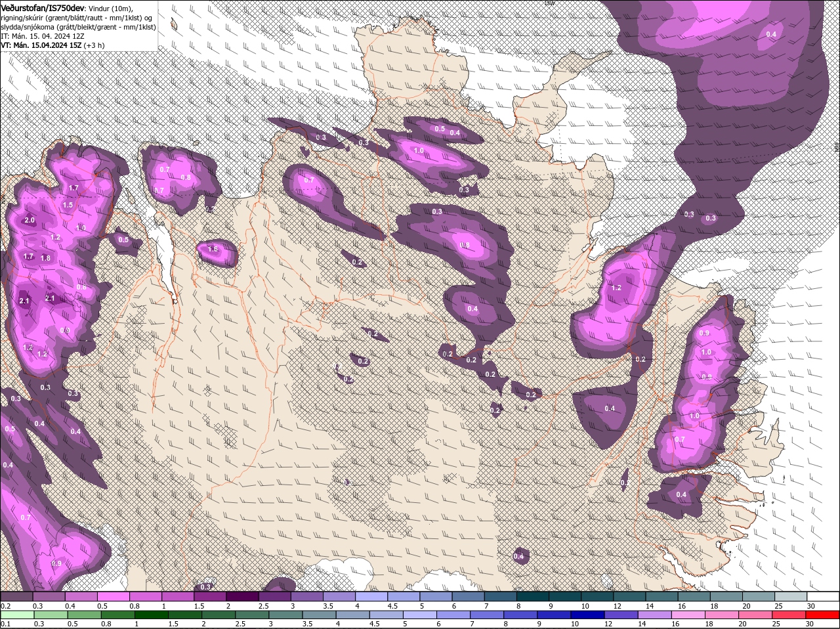Image resolution: width=840 pixels, height=629 pixels.
Task: Select the 'VT: Mán. 15.04.2024 15Z (+3 h)' line
Action: click(x=52, y=45)
